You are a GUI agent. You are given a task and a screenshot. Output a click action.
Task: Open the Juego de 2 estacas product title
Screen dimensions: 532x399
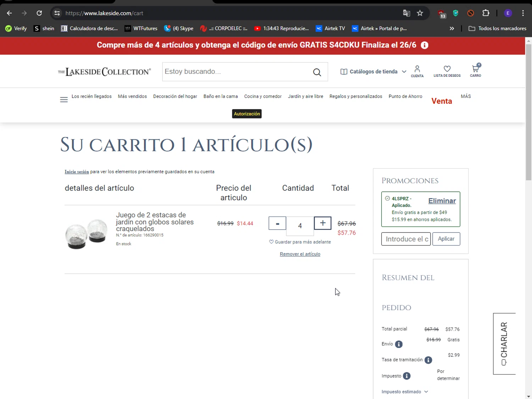[155, 222]
